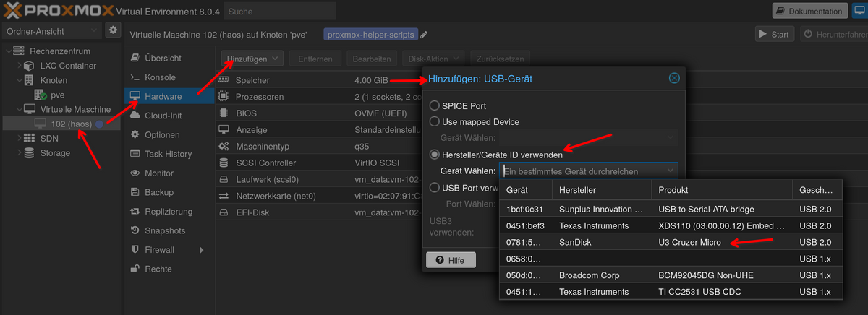Open the tree view settings gear
Image resolution: width=868 pixels, height=315 pixels.
(x=113, y=30)
